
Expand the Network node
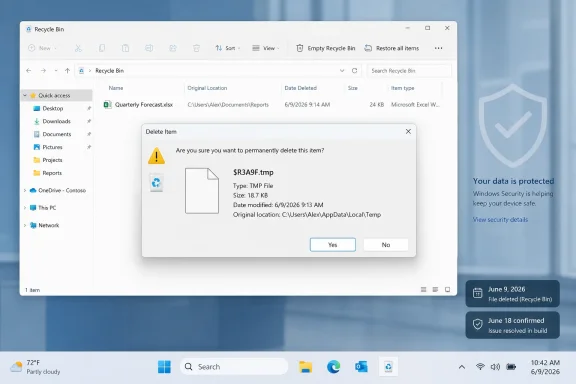(25, 225)
